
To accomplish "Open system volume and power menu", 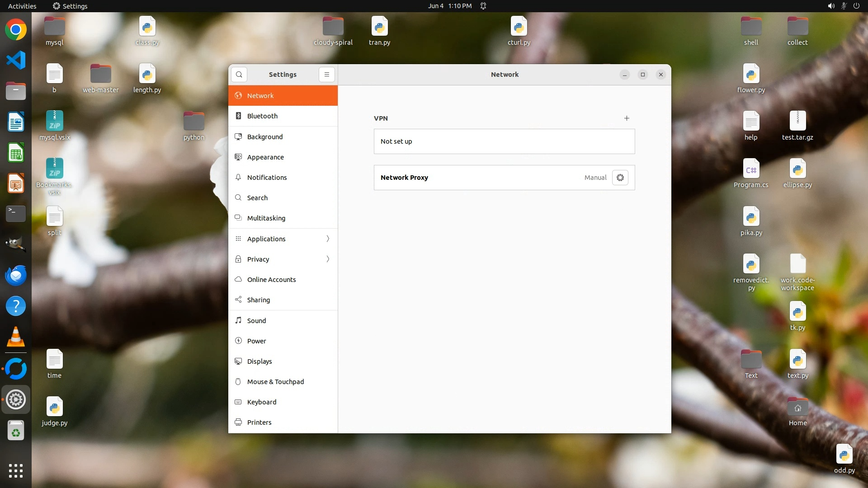I will click(843, 6).
